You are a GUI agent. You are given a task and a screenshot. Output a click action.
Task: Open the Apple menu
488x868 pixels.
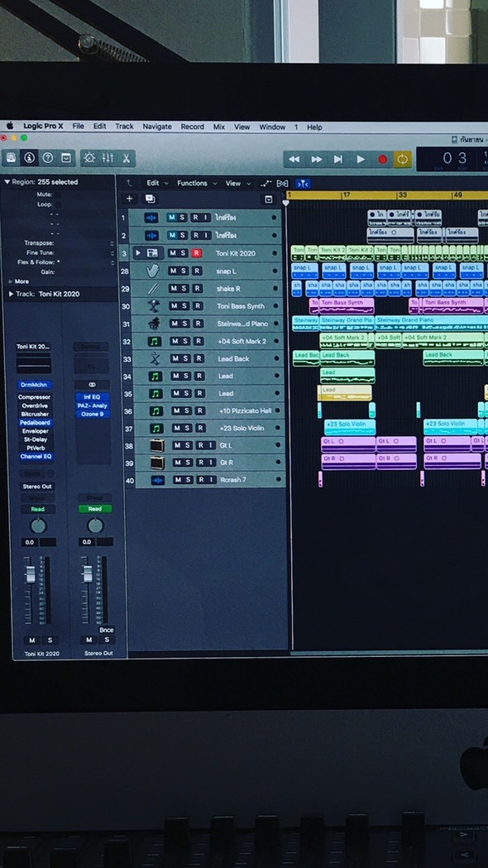[9, 126]
